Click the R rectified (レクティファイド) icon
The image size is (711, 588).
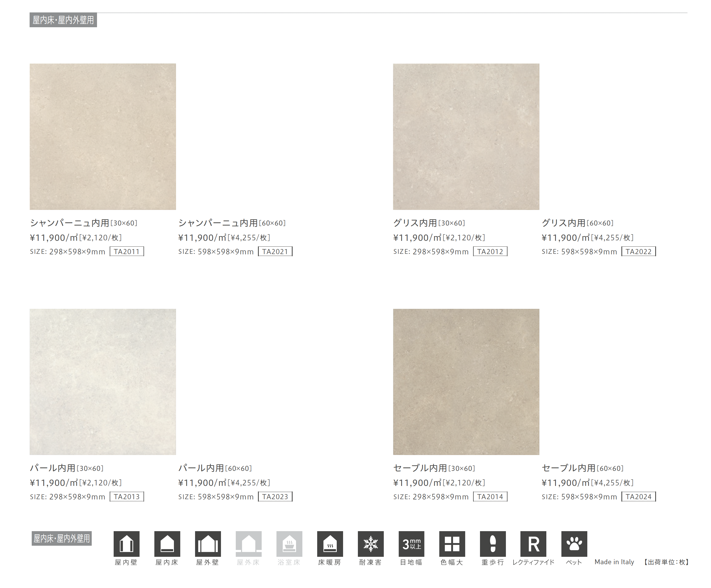point(533,544)
